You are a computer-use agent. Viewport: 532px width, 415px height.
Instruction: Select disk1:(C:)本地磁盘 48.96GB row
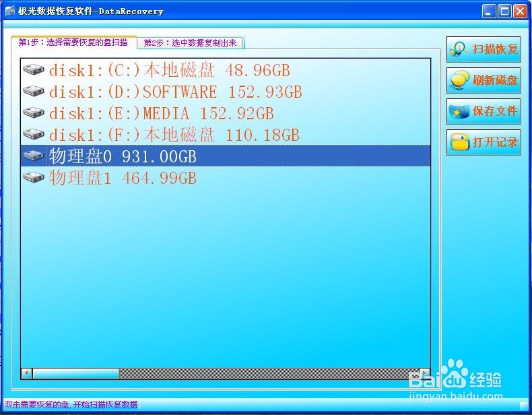(x=226, y=70)
